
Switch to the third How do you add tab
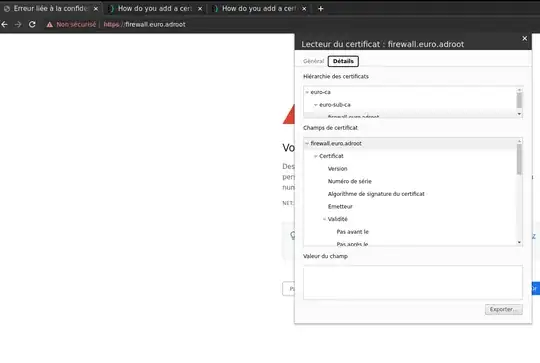[259, 9]
